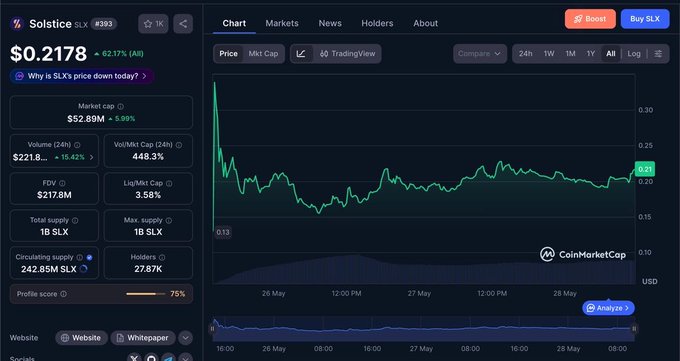This screenshot has width=680, height=361.
Task: Expand the website links chevron
Action: point(185,338)
